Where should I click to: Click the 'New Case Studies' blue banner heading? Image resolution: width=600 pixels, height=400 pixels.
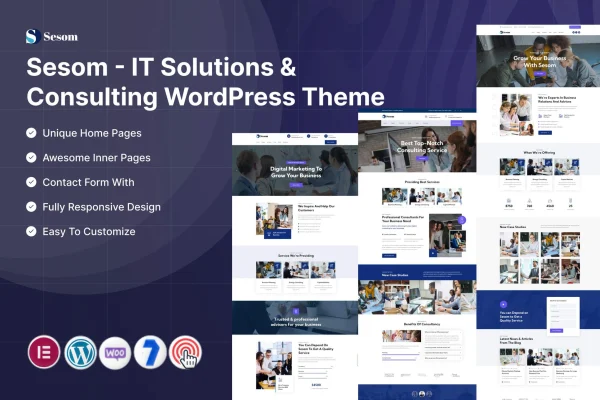tap(395, 275)
